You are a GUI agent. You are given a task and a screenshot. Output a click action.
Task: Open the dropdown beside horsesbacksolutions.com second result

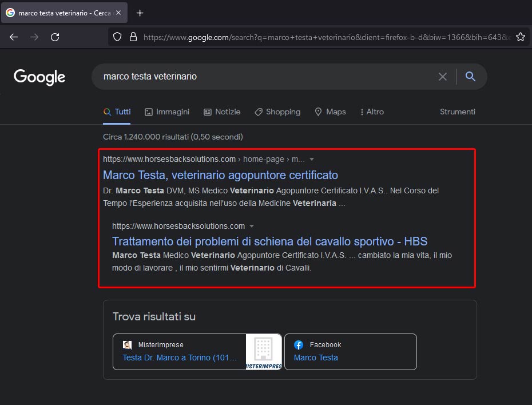coord(251,225)
